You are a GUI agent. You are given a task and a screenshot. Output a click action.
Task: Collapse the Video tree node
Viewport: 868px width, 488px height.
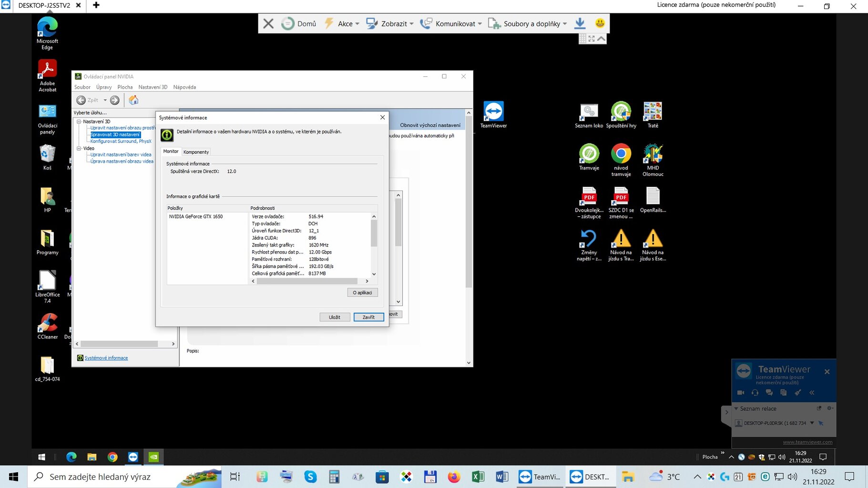click(x=79, y=148)
